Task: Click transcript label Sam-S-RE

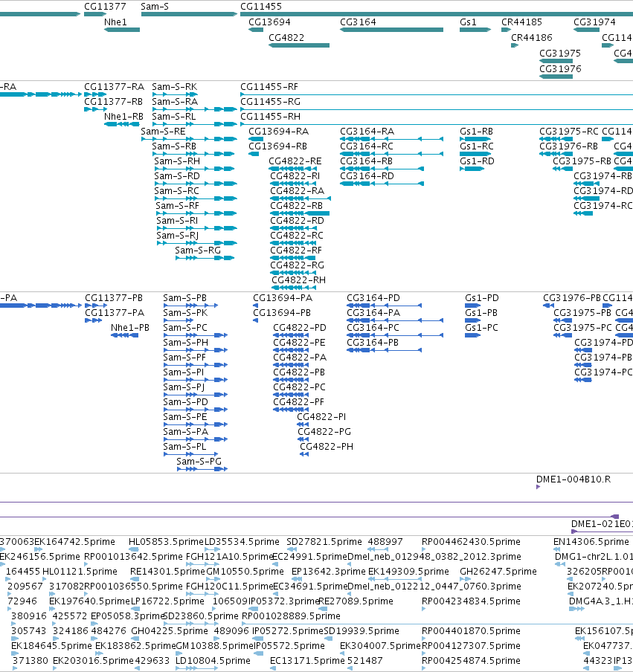Action: click(x=163, y=132)
